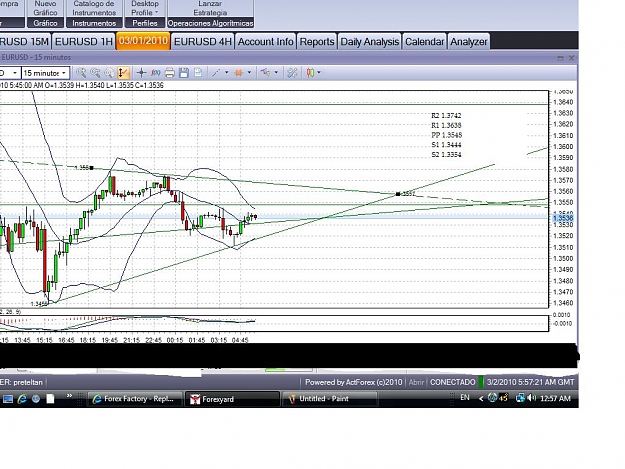Viewport: 625px width, 469px height.
Task: Click the zoom out magnifier icon
Action: click(x=95, y=73)
